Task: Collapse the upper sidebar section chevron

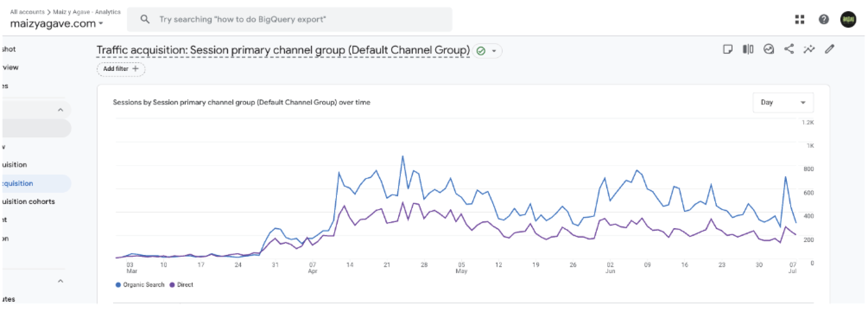Action: click(x=61, y=110)
